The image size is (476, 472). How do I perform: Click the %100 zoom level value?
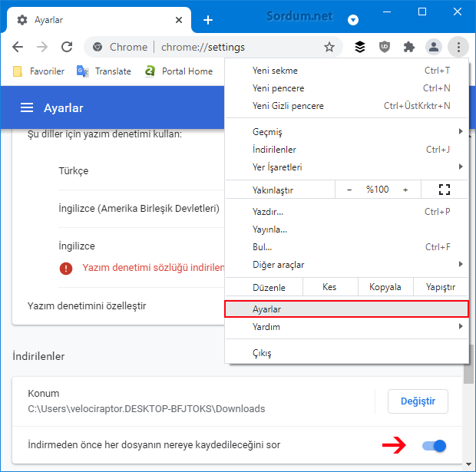[x=377, y=190]
